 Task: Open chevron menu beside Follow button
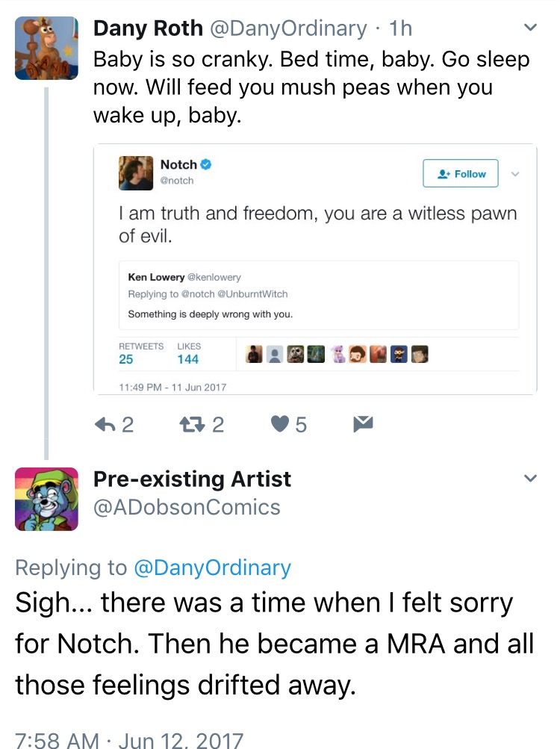515,174
